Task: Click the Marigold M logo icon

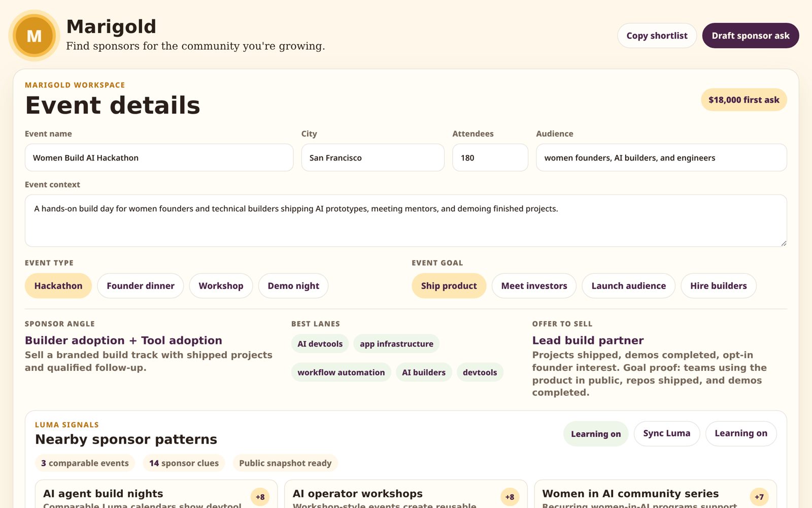Action: pyautogui.click(x=34, y=36)
